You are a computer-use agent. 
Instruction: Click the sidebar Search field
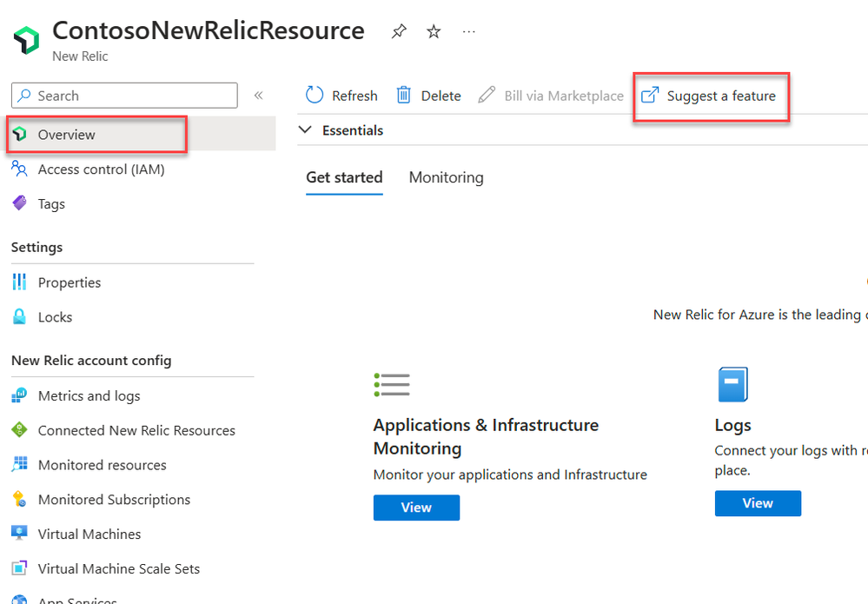[x=130, y=96]
